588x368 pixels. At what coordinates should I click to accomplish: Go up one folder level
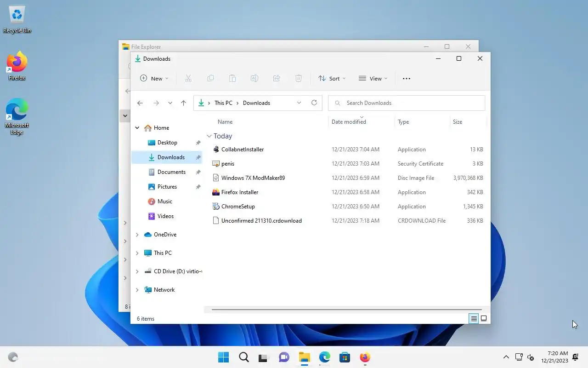click(x=183, y=103)
